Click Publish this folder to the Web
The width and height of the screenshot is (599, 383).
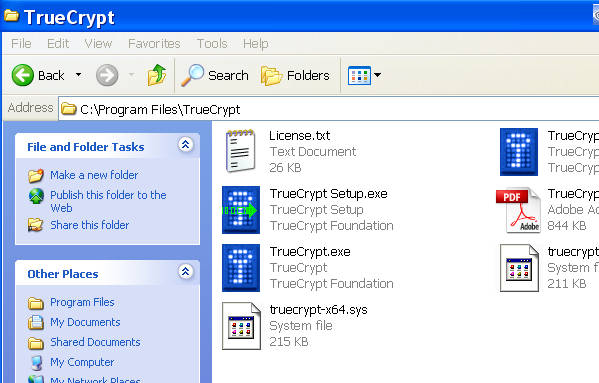[x=108, y=201]
